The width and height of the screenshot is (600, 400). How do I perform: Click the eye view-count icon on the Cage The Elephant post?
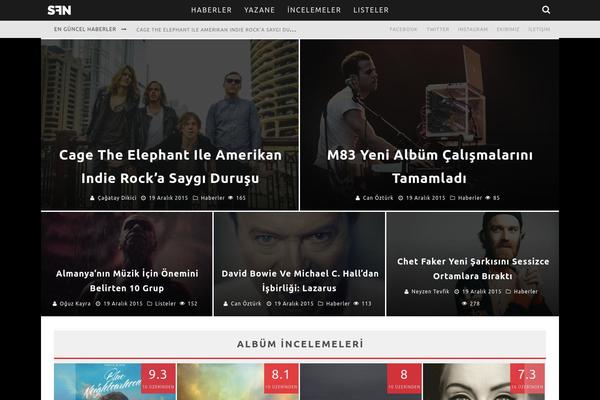click(x=230, y=198)
